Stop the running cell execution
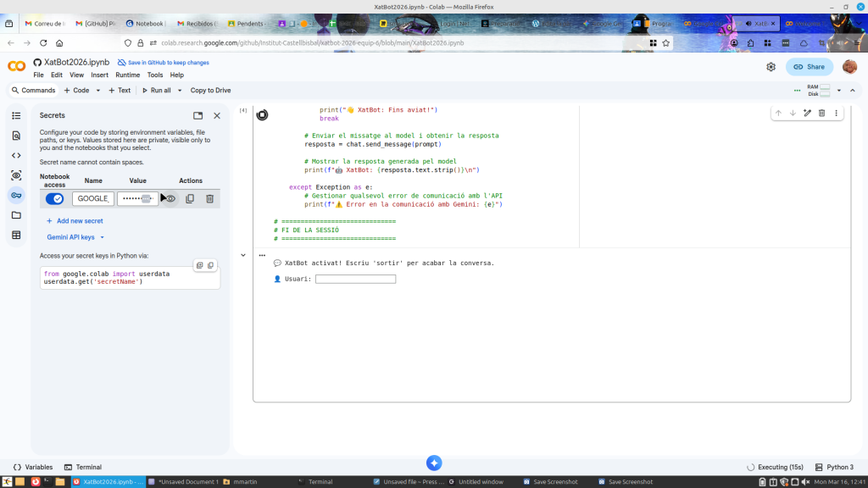 [x=263, y=115]
